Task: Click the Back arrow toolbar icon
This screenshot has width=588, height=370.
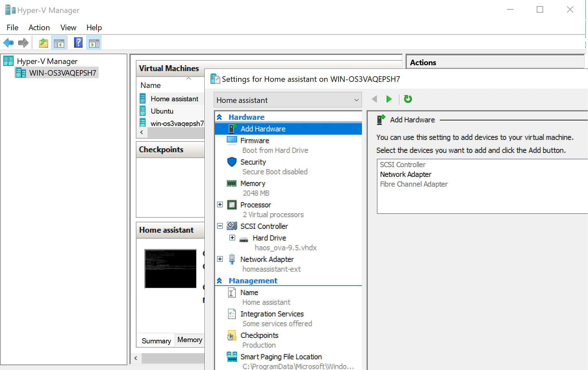Action: (x=8, y=43)
